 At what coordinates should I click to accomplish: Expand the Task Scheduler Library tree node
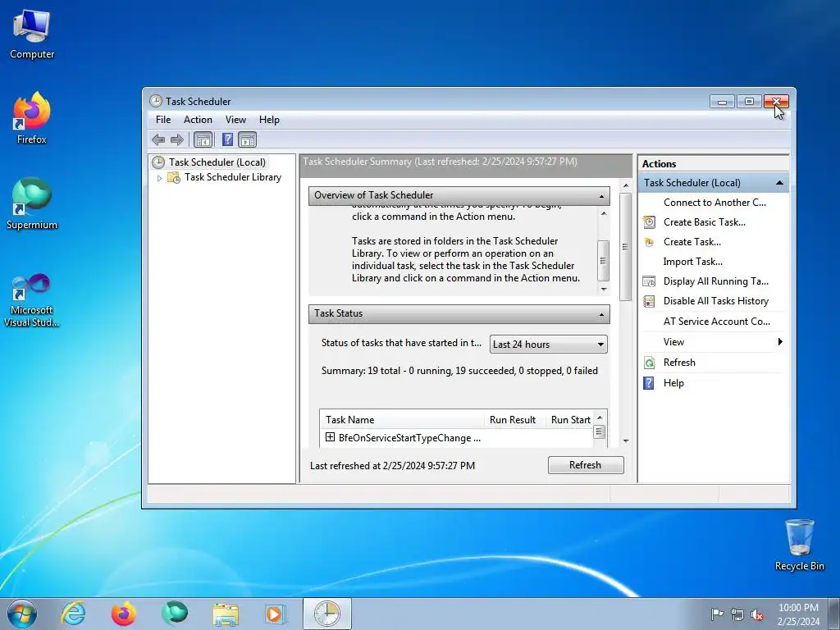159,178
